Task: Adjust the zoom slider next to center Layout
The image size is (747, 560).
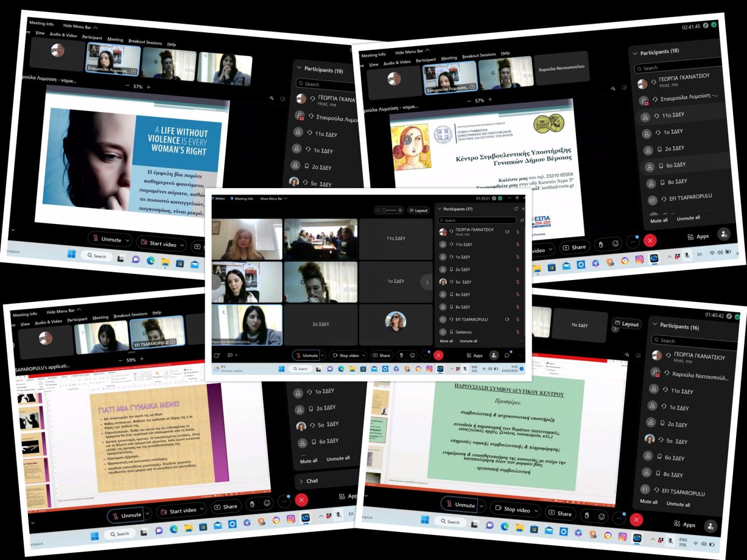Action: 389,211
